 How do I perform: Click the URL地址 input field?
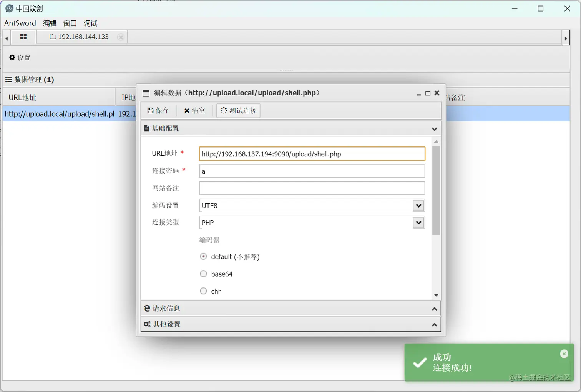(x=312, y=154)
